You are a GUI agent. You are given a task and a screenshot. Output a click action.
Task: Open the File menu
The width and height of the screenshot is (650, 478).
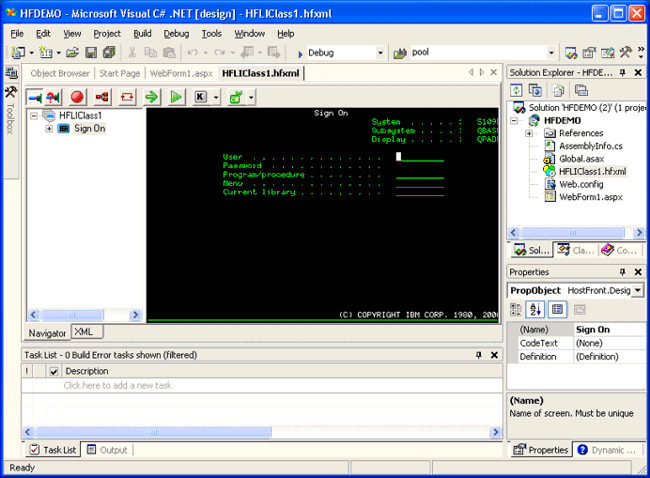pos(17,34)
